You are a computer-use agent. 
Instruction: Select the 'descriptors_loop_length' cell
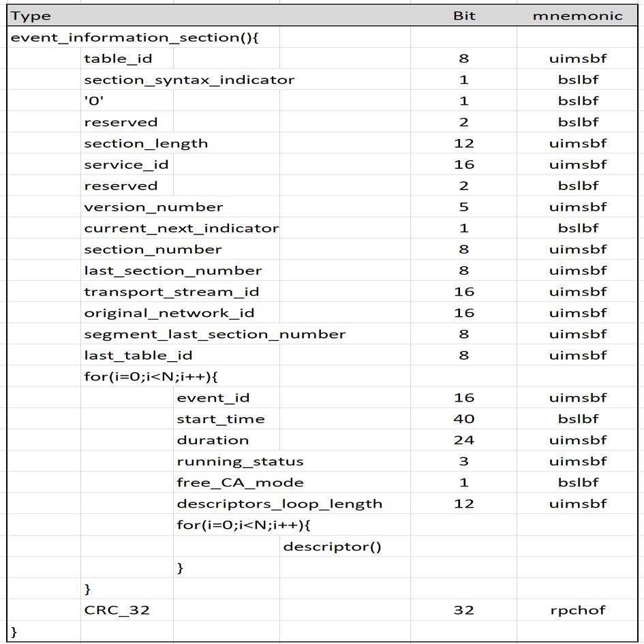(279, 504)
